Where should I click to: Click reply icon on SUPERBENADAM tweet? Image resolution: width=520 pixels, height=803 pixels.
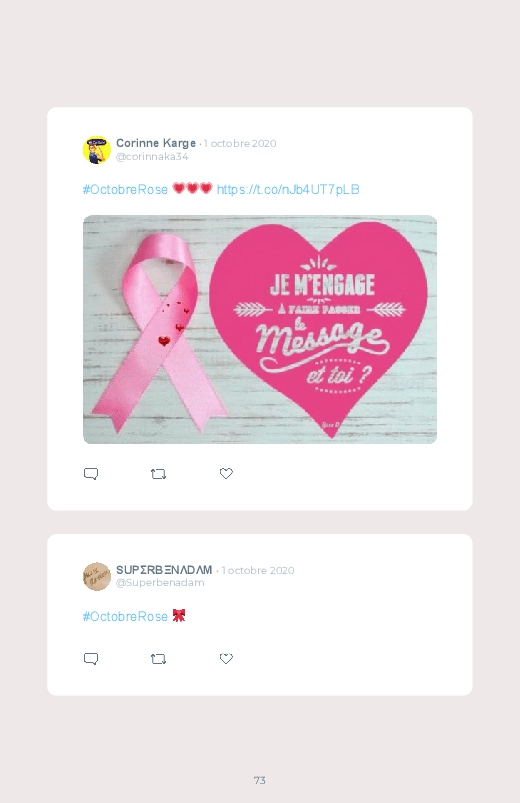coord(91,659)
